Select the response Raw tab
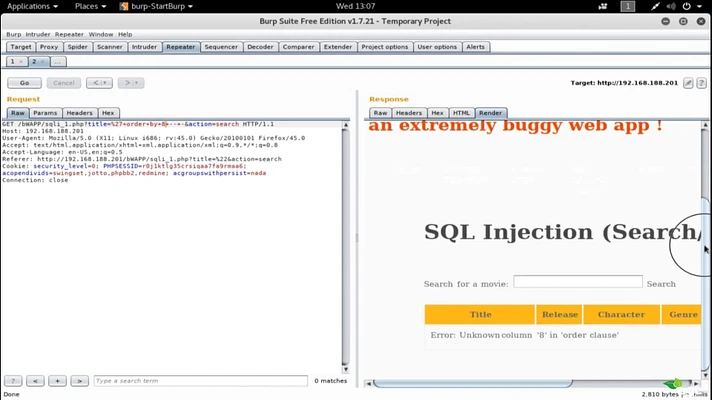Screen dimensions: 712x400 point(381,113)
